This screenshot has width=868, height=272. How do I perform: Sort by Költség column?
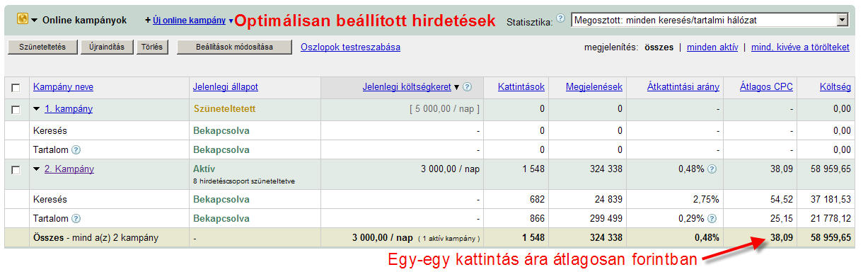[835, 87]
